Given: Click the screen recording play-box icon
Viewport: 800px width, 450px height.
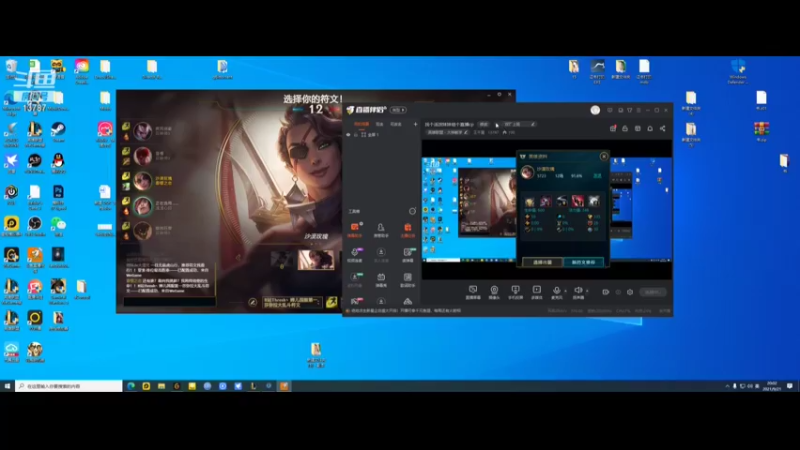Looking at the screenshot, I should [x=537, y=290].
